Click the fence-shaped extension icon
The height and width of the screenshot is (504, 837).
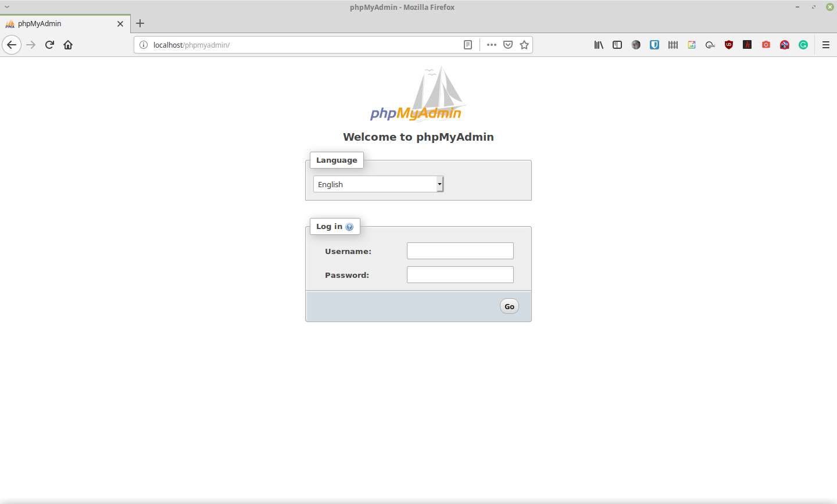[673, 45]
